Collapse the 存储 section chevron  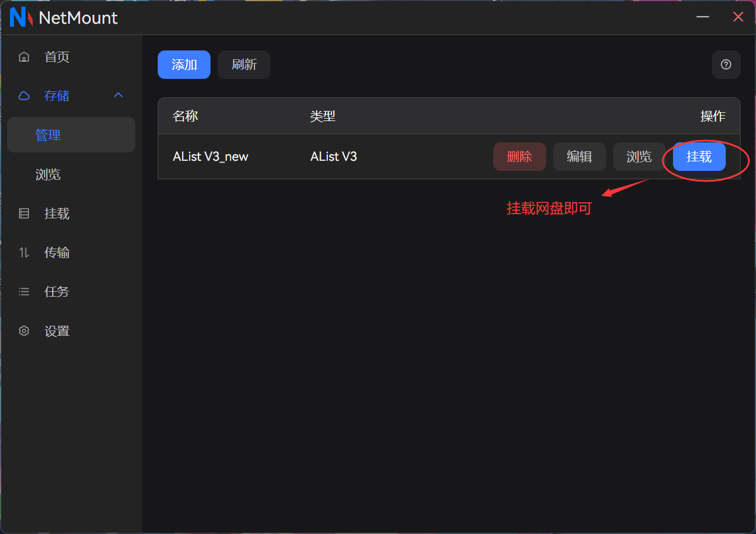tap(119, 96)
